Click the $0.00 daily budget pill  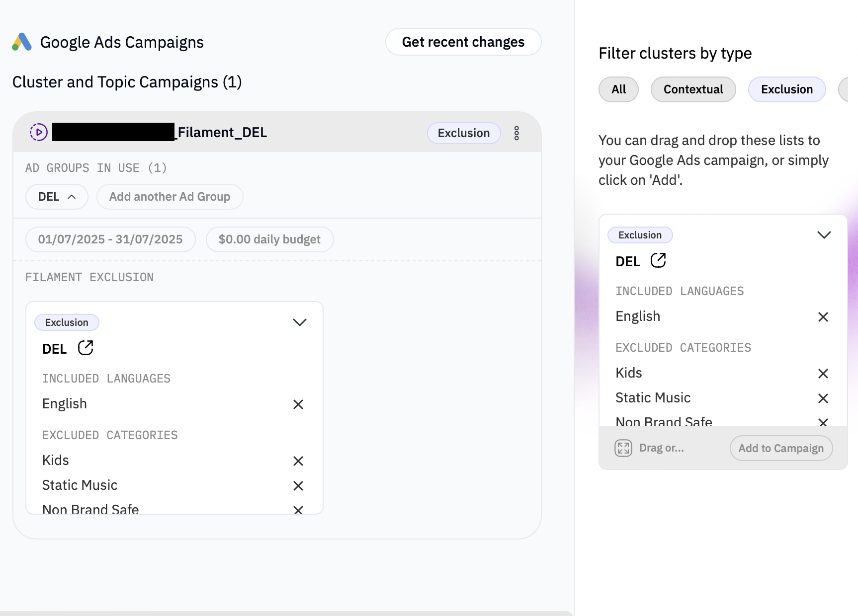(269, 239)
